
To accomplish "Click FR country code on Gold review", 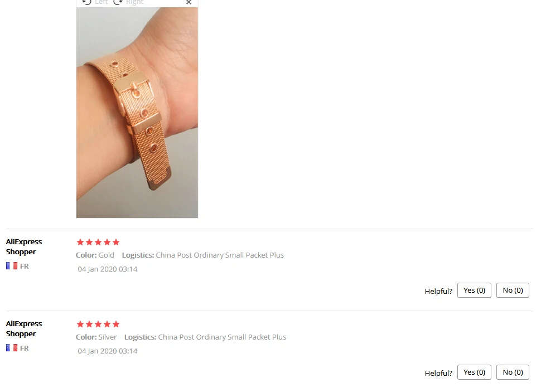I will click(24, 267).
